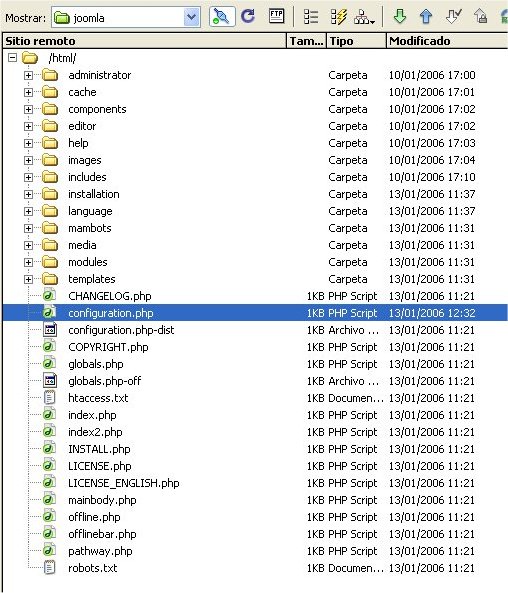Click the help folder icon
This screenshot has width=508, height=593.
(50, 143)
